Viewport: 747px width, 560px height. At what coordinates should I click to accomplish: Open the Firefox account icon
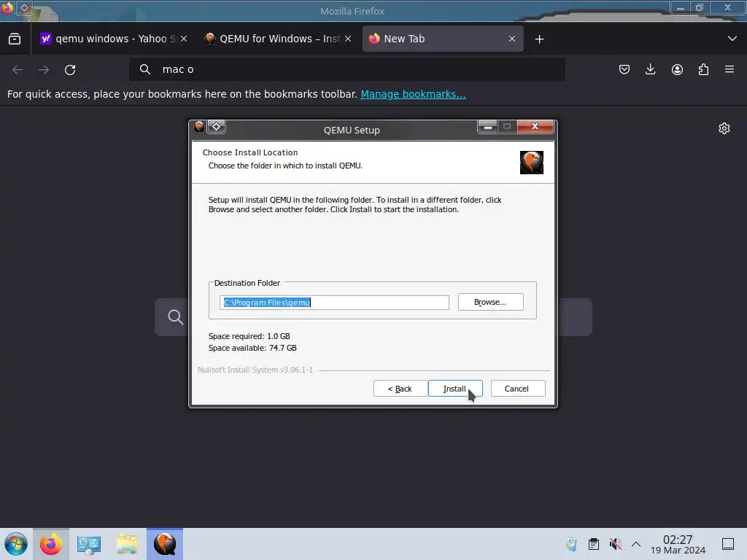[677, 69]
